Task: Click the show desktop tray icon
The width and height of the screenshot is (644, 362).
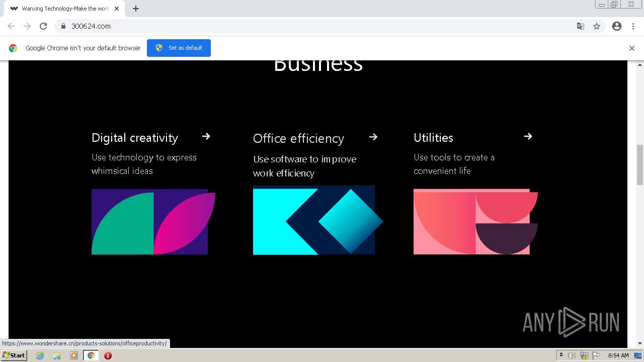Action: [638, 355]
